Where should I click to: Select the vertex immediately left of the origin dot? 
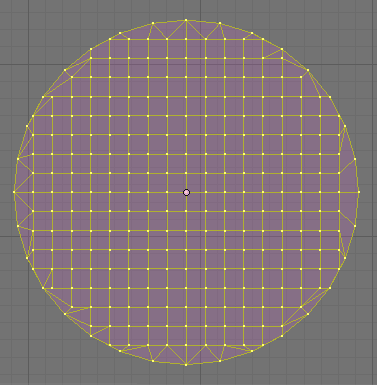[167, 192]
